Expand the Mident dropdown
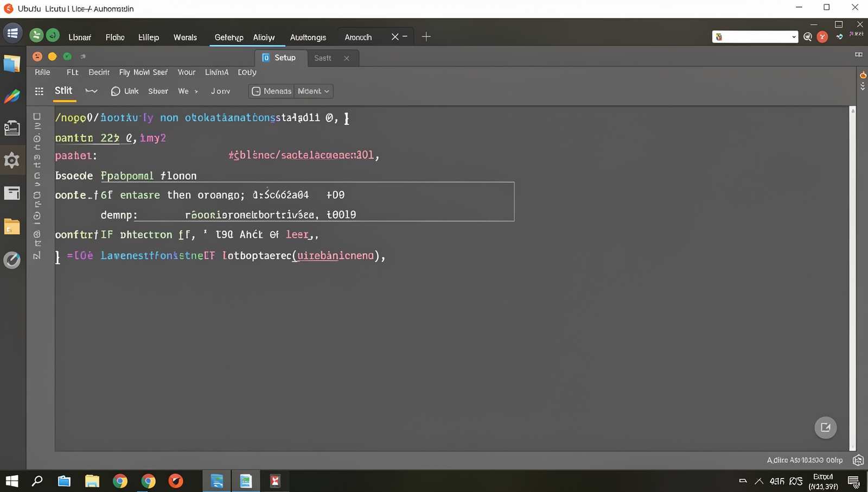 [x=314, y=91]
